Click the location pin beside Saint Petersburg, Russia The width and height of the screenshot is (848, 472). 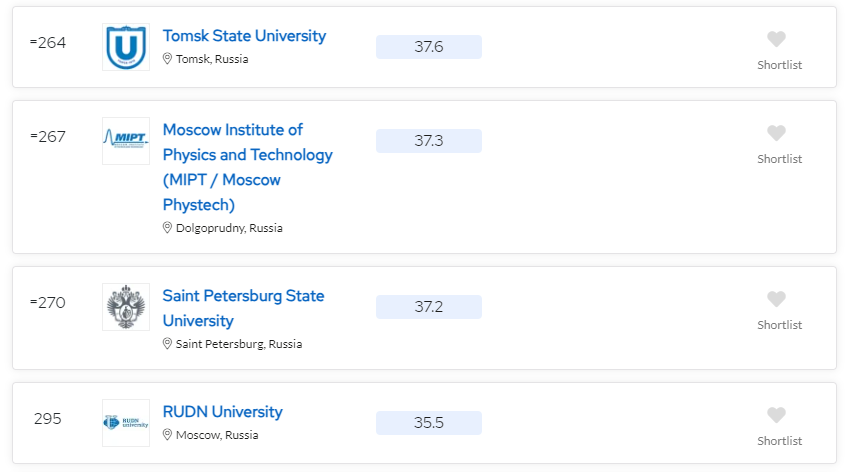[x=168, y=344]
